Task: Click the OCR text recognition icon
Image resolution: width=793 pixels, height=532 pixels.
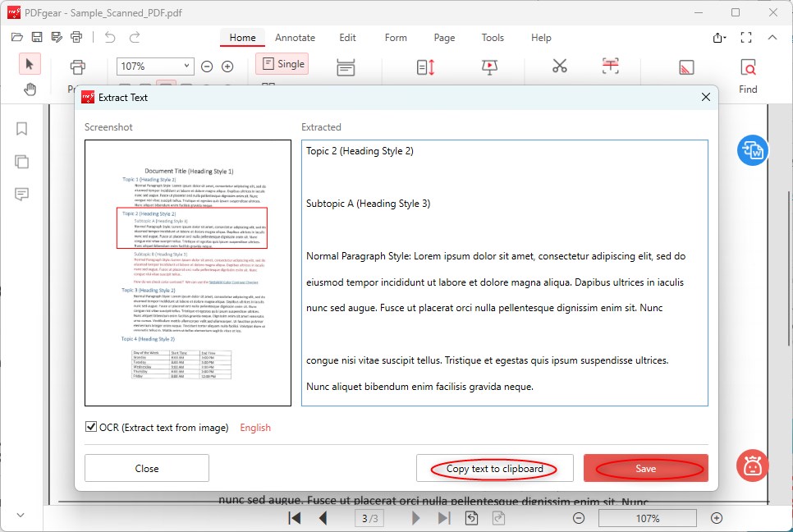Action: pyautogui.click(x=610, y=66)
